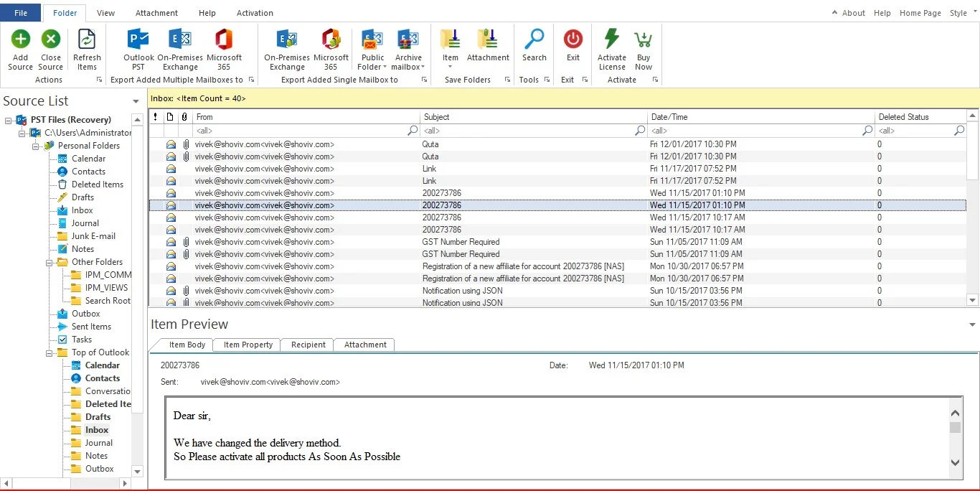980x491 pixels.
Task: Export single mailbox to On-Premises Exchange
Action: [287, 49]
